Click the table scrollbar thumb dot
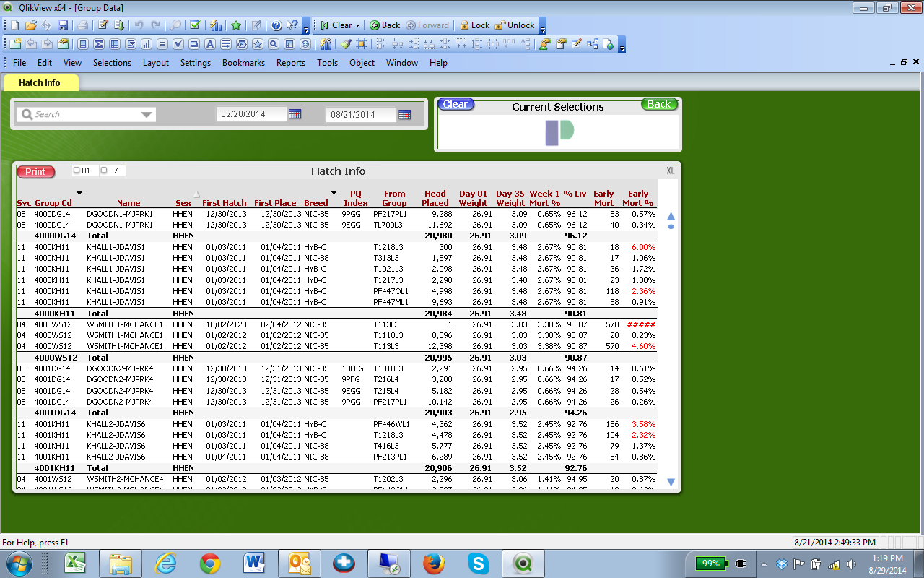Screen dimensions: 924x578 pos(671,227)
